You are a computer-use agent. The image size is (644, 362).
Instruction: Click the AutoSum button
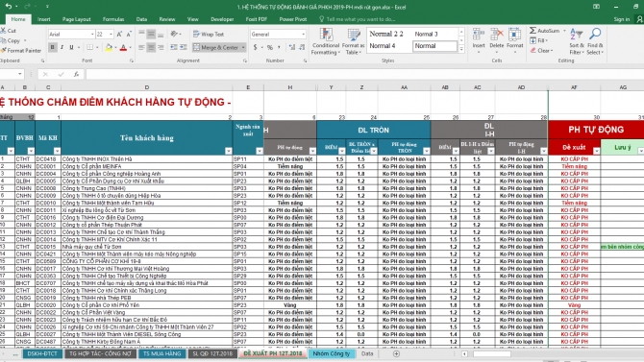tap(544, 31)
